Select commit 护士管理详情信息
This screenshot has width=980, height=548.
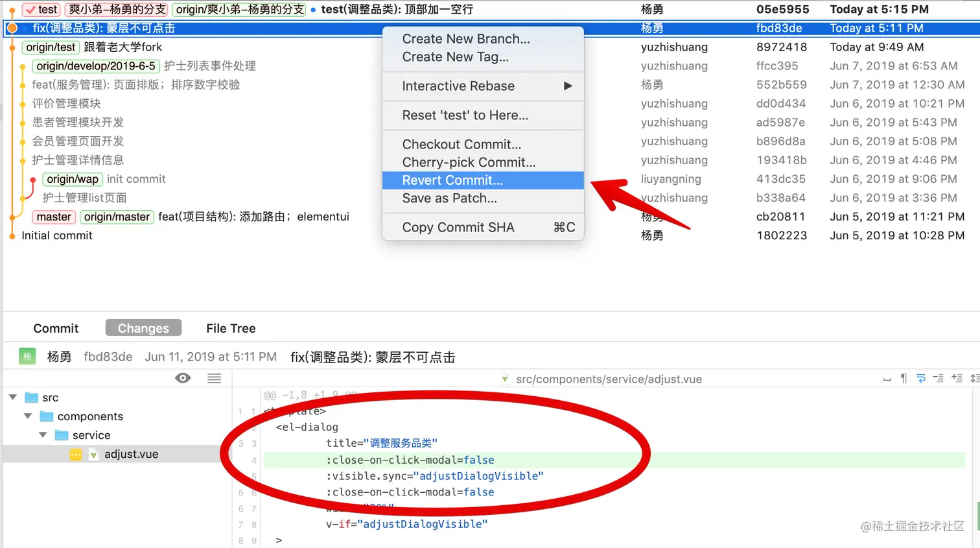(x=78, y=160)
